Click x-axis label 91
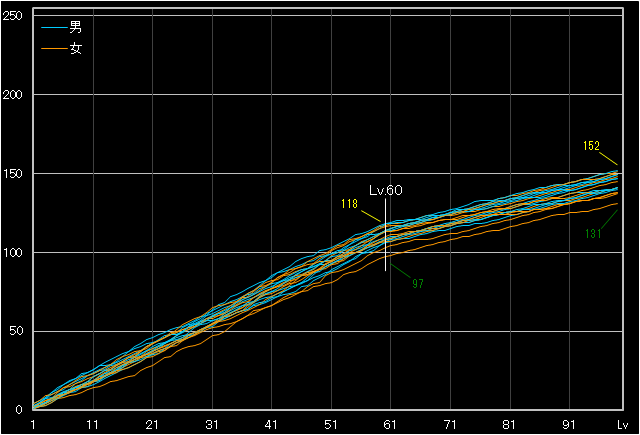The image size is (640, 435). click(569, 425)
